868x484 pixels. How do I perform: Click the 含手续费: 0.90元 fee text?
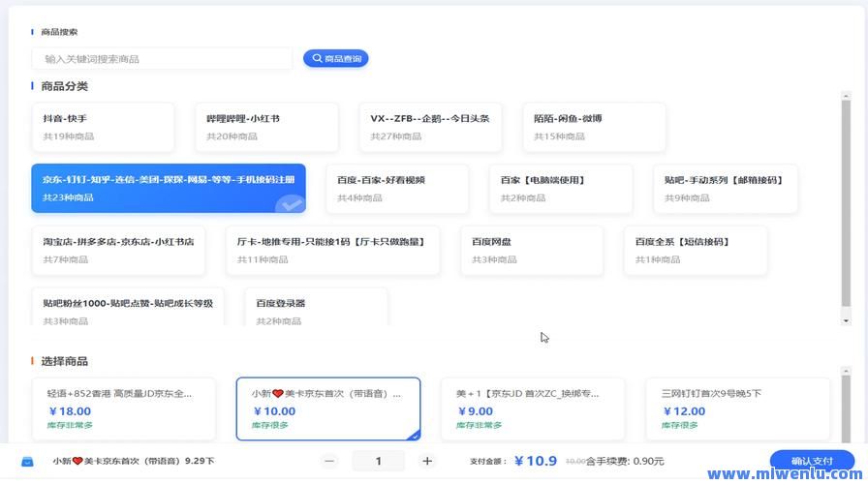pos(625,461)
